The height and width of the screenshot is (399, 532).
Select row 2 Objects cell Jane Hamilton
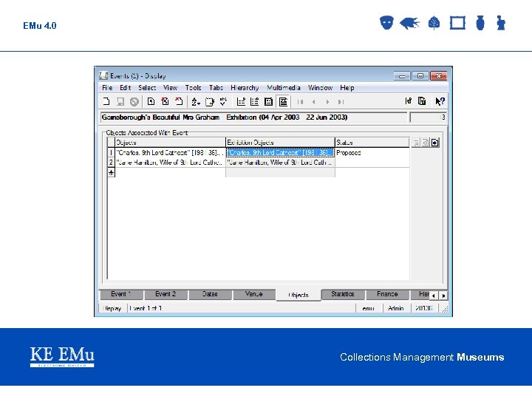coord(171,163)
